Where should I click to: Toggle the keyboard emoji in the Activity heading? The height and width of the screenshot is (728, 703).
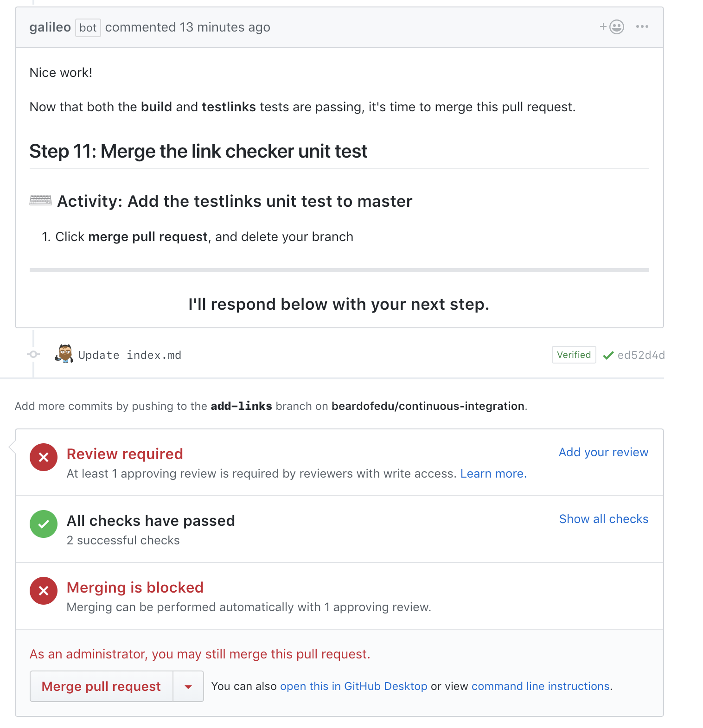(41, 200)
